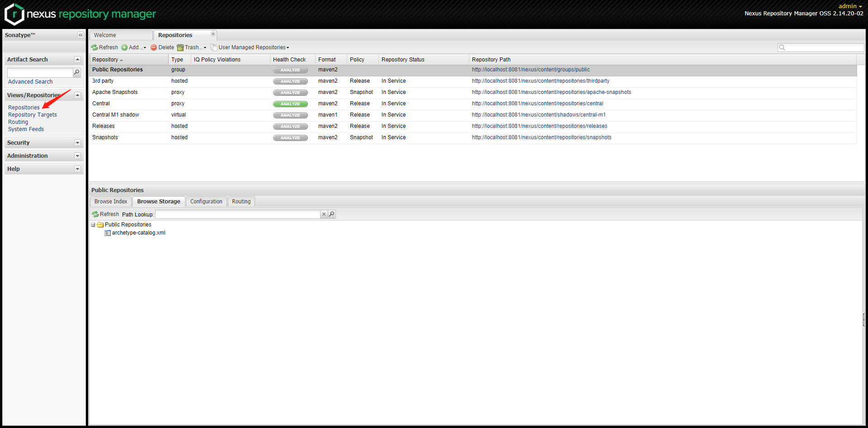Expand the Security section
The height and width of the screenshot is (428, 868).
[77, 143]
